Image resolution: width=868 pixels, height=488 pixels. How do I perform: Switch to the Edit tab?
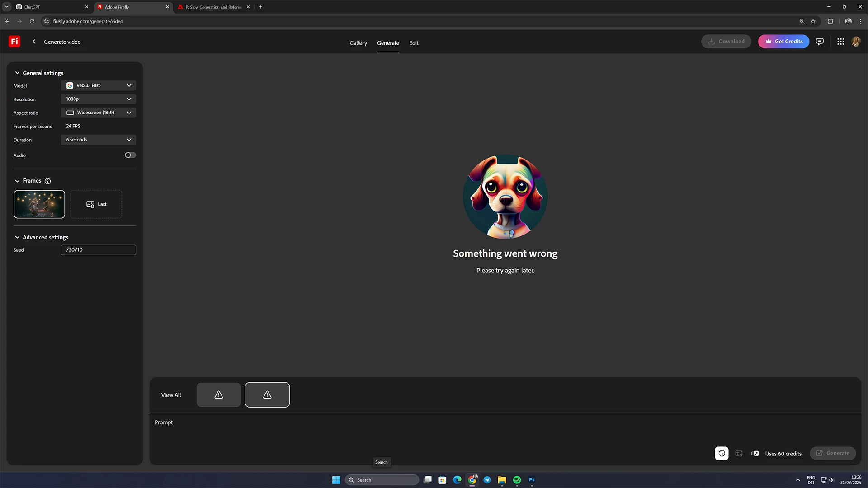414,43
